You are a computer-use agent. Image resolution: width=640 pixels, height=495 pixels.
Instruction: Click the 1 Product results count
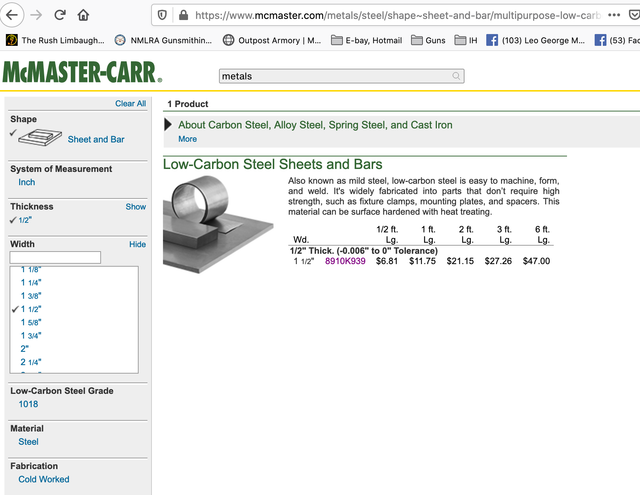click(188, 104)
